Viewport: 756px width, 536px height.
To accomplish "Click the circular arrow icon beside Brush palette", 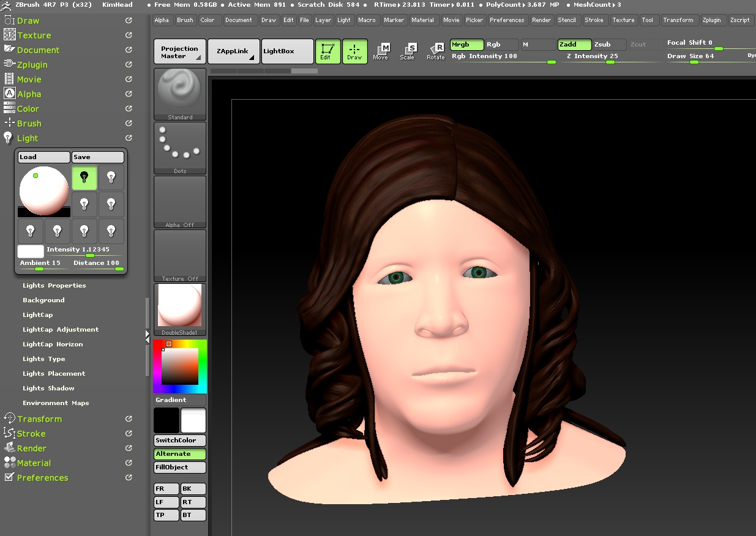I will click(129, 123).
